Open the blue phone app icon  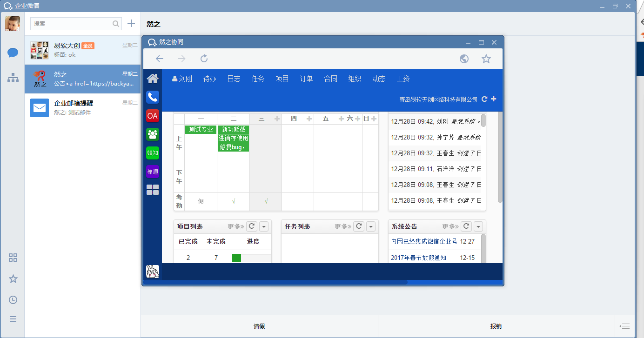point(153,97)
